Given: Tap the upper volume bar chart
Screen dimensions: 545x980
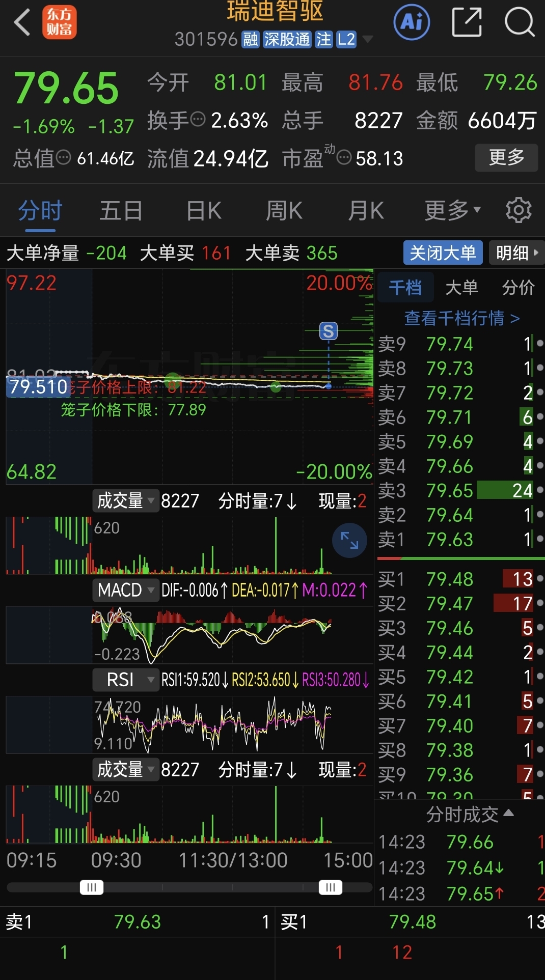Looking at the screenshot, I should coord(189,545).
